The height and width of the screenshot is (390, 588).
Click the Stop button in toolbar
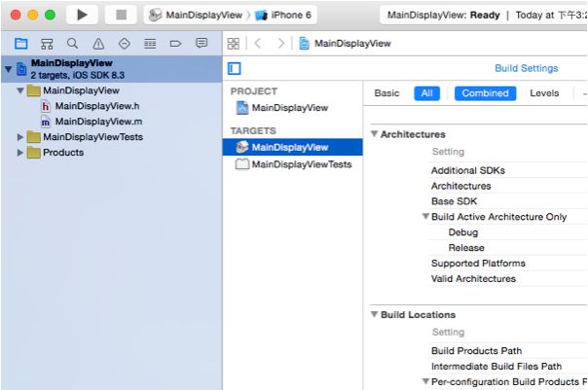[x=121, y=15]
